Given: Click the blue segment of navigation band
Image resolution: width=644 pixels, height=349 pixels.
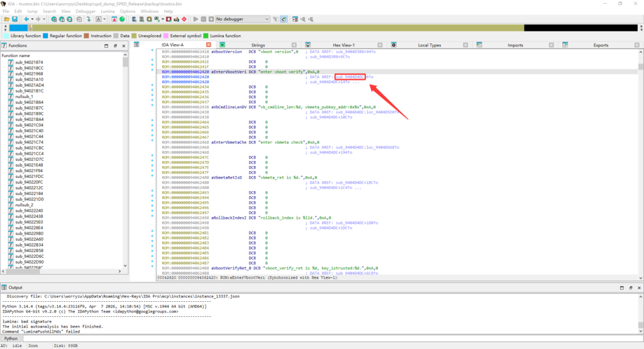Looking at the screenshot, I should point(18,28).
